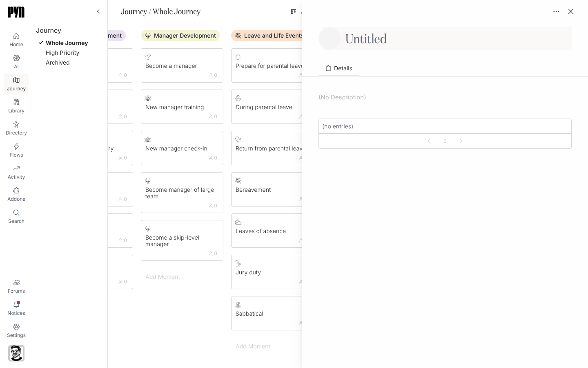Click the user avatar at sidebar bottom
This screenshot has height=368, width=588.
pyautogui.click(x=16, y=353)
